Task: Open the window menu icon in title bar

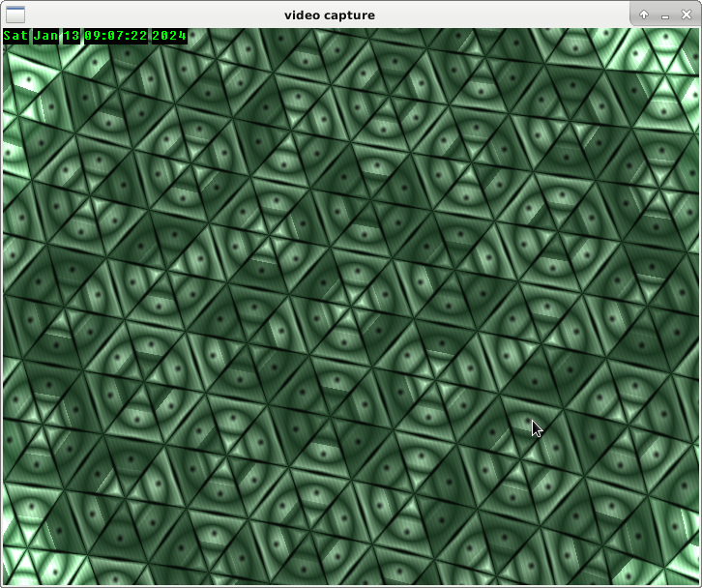Action: pyautogui.click(x=15, y=15)
